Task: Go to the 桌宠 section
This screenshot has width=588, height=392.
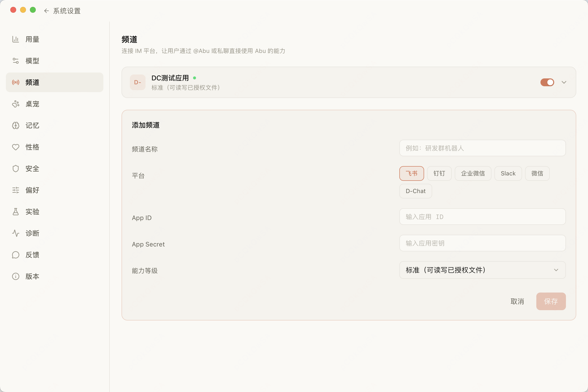Action: point(54,104)
